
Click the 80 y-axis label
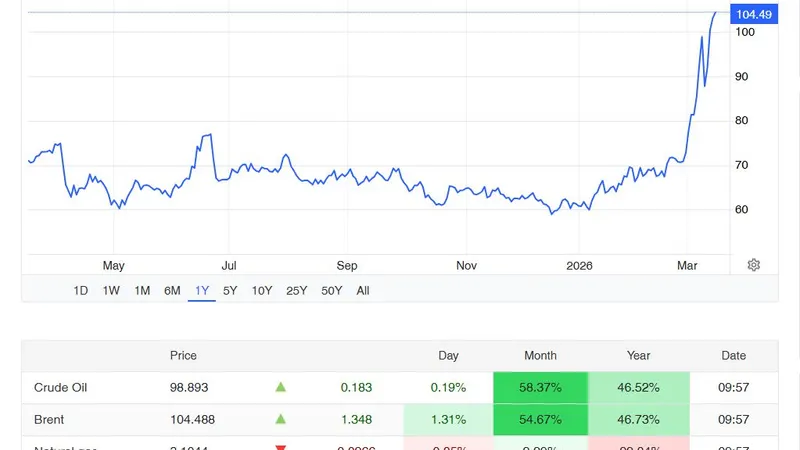point(741,120)
